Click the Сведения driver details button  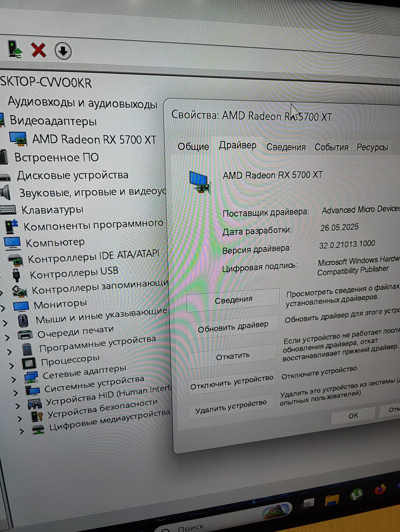pos(233,300)
